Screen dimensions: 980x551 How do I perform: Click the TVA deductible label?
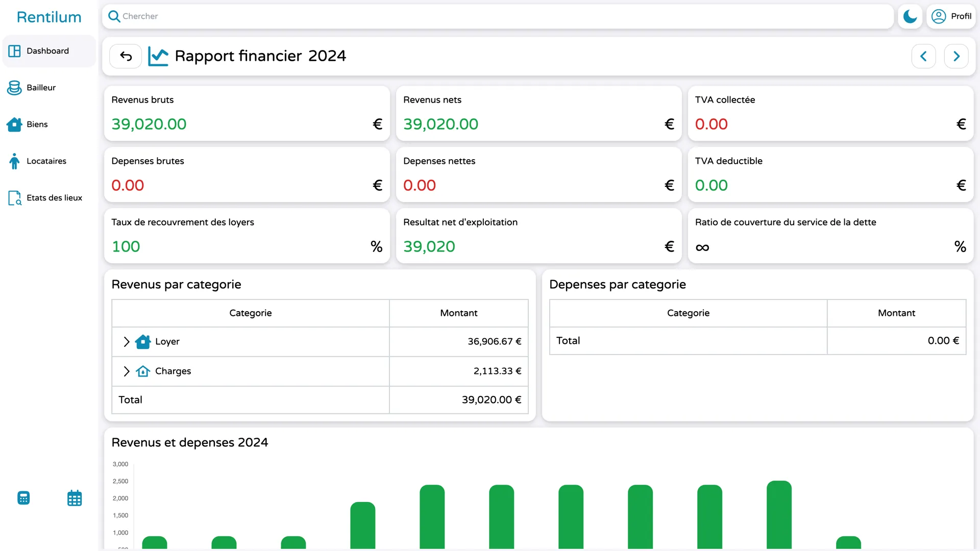pos(728,161)
